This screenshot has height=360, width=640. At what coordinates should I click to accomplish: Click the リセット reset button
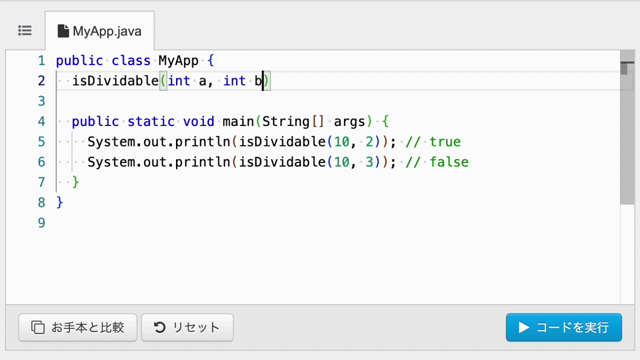point(187,327)
